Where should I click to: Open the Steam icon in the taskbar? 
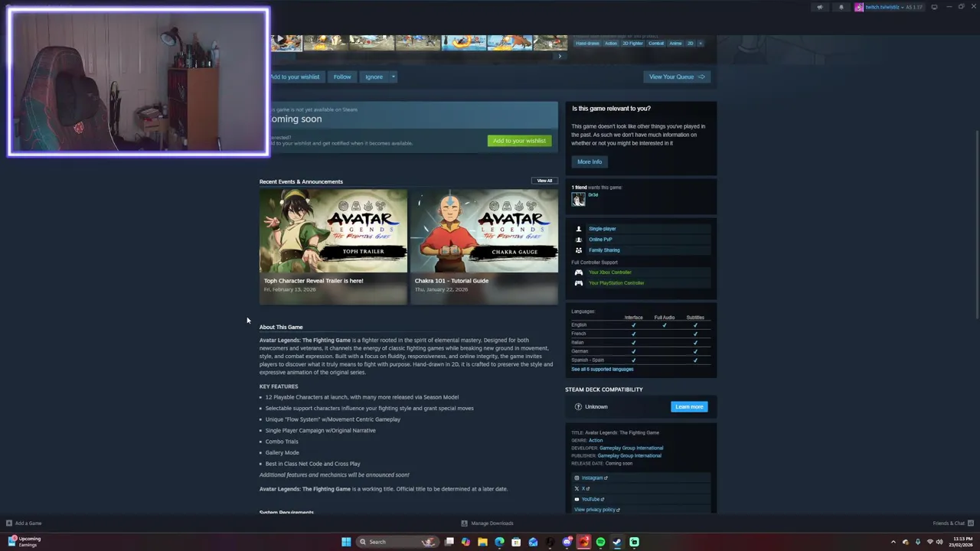tap(617, 542)
